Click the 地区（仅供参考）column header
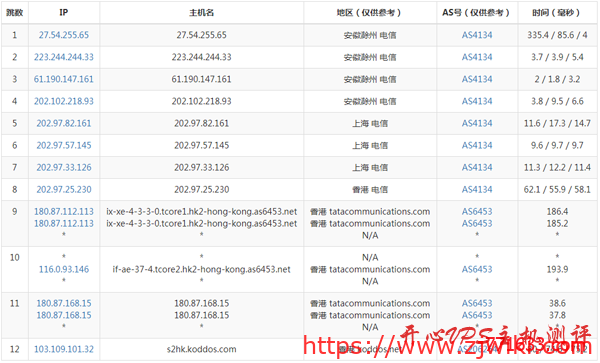 (370, 13)
